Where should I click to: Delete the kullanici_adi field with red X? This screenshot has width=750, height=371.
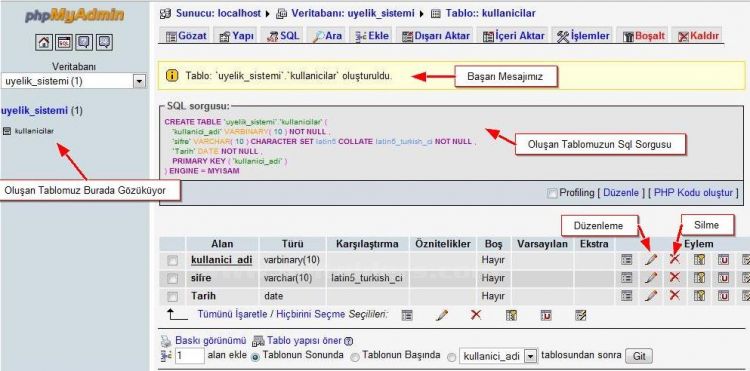tap(674, 259)
